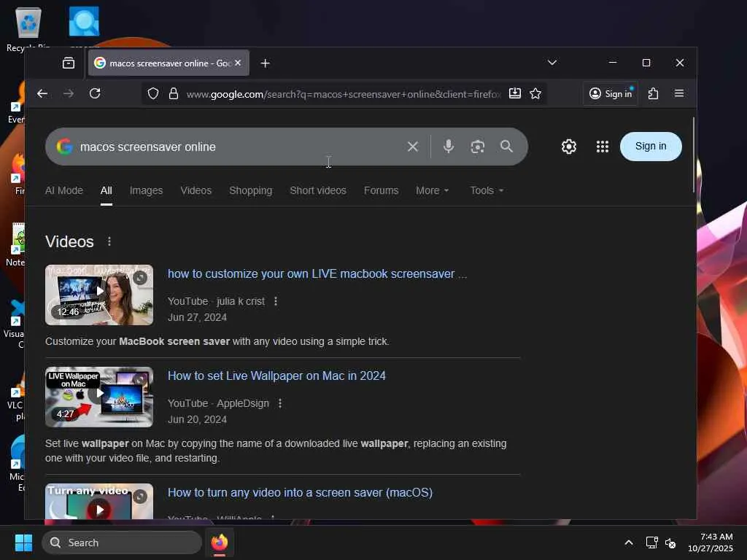Click the page vertical scrollbar
Screen dimensions: 747x560
point(693,155)
